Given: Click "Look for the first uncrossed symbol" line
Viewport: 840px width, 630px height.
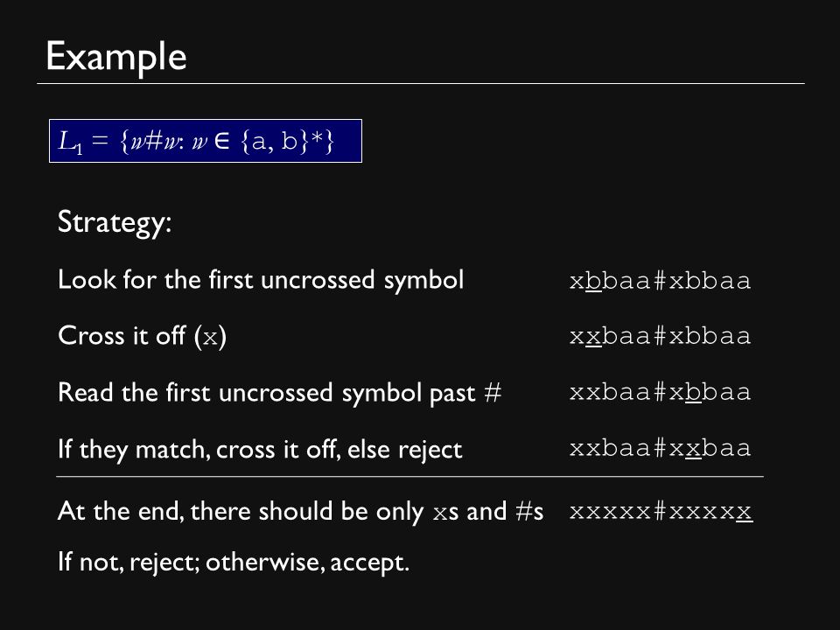Looking at the screenshot, I should point(261,280).
